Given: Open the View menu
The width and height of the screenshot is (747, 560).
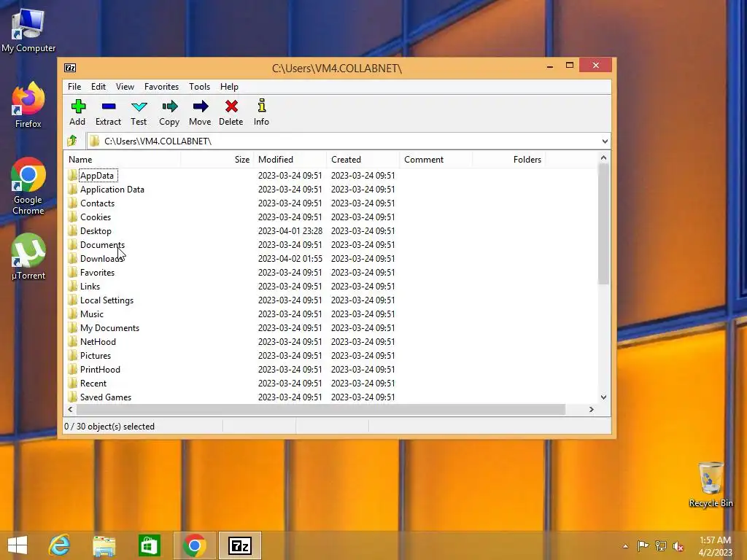Looking at the screenshot, I should [125, 87].
